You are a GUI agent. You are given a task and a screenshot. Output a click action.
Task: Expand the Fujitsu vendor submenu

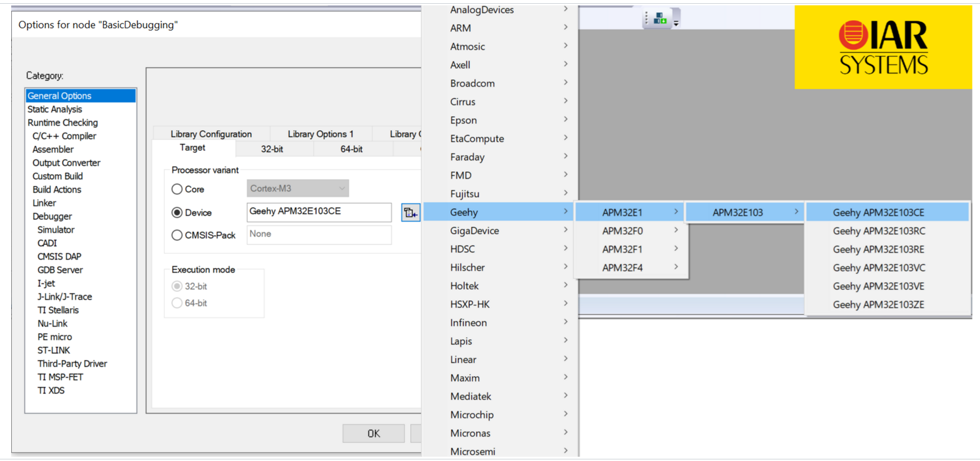(x=500, y=194)
